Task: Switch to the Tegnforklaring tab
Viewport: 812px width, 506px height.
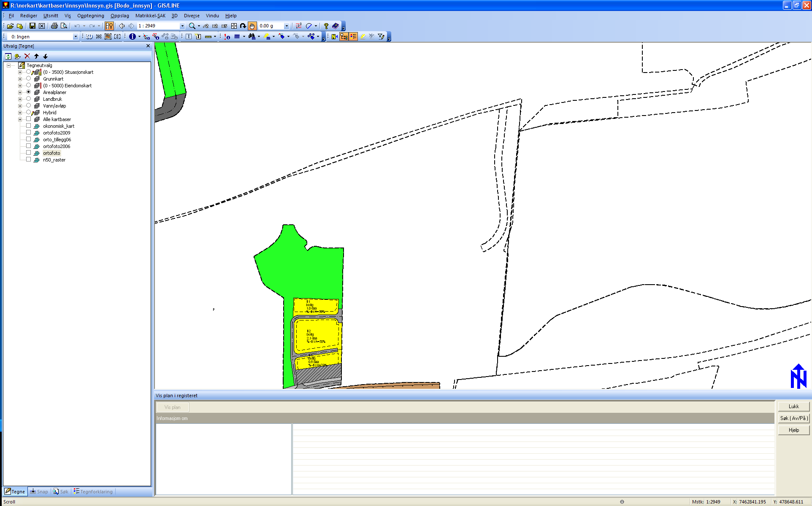Action: point(93,492)
